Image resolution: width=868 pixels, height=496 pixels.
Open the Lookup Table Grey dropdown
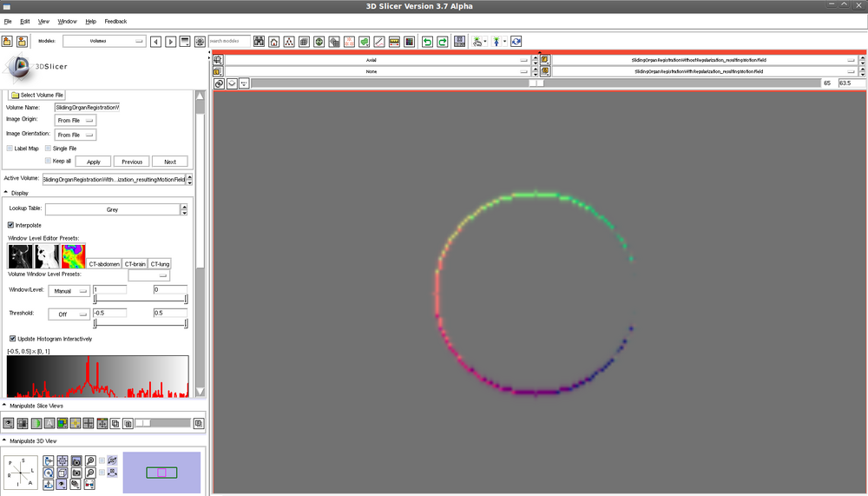(x=116, y=209)
